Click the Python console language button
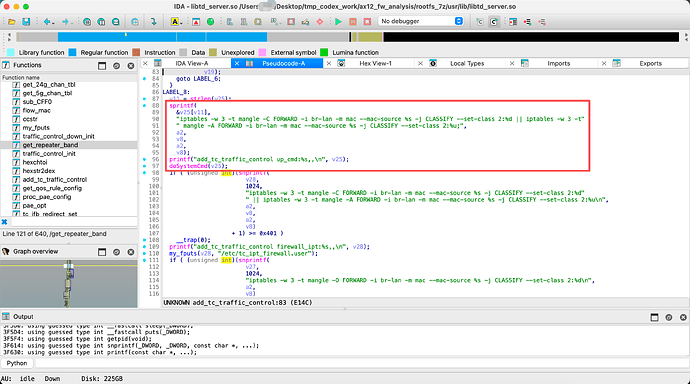Screen dimensions: 690x384 (17, 363)
